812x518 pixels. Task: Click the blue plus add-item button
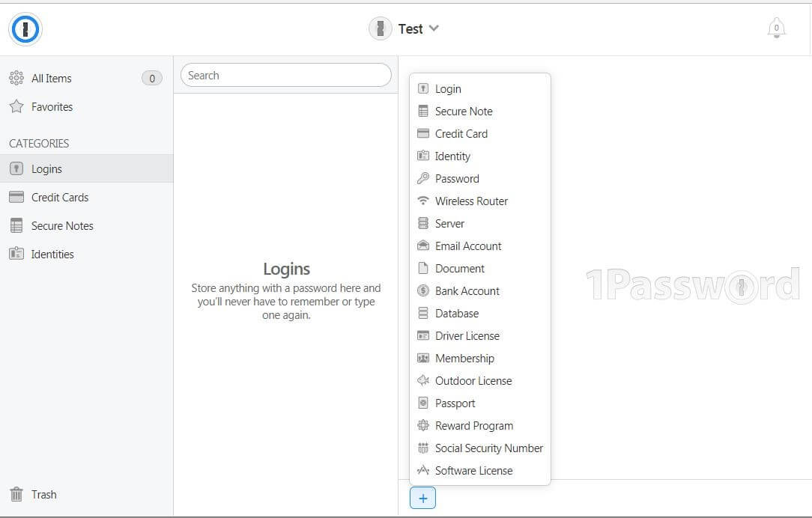pyautogui.click(x=422, y=499)
